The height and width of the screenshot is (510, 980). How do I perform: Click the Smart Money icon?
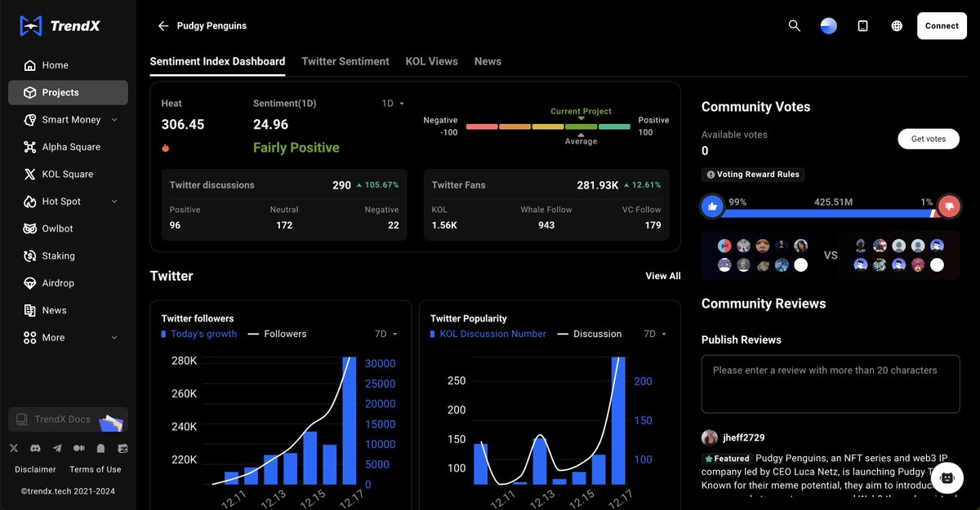click(30, 120)
